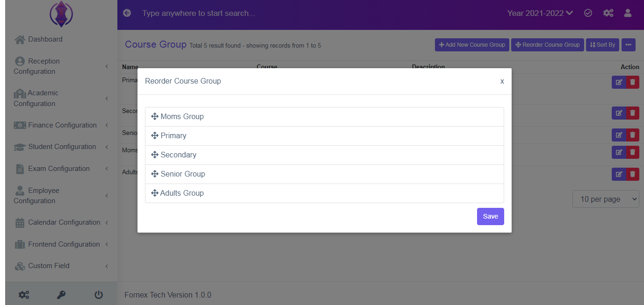Click Add New Course Group button
Viewport: 644px width, 305px height.
(472, 45)
